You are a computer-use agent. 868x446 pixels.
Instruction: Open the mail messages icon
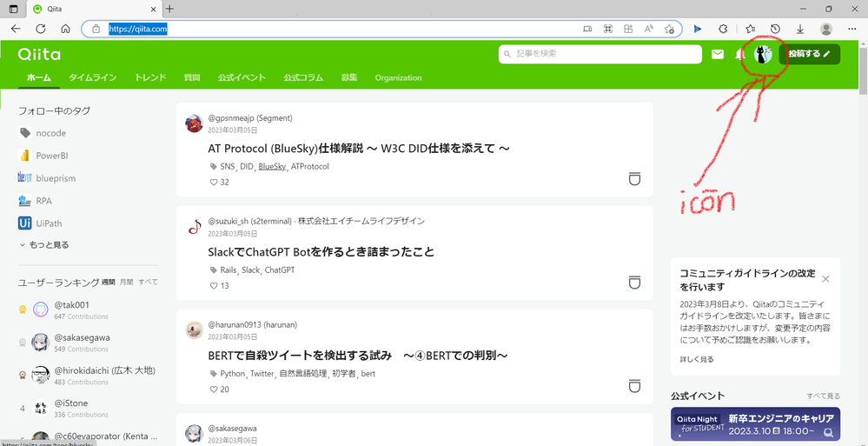point(718,54)
